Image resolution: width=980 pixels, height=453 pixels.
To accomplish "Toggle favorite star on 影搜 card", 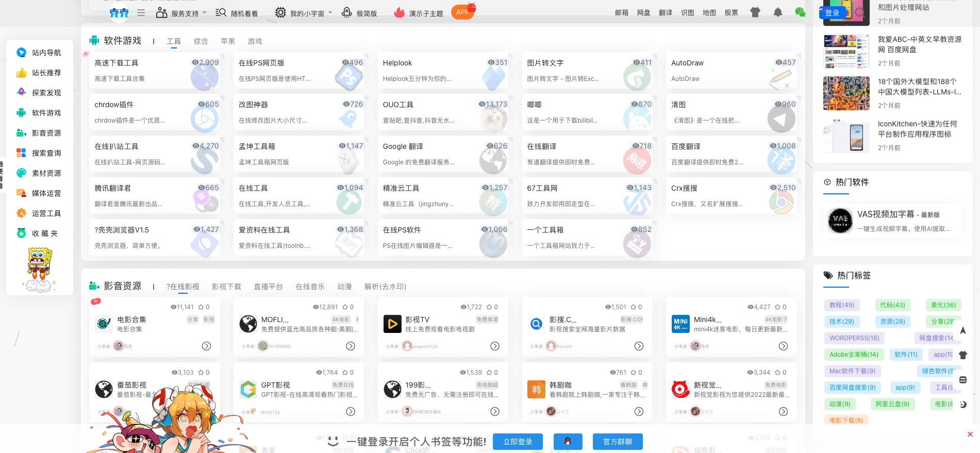I will (634, 307).
